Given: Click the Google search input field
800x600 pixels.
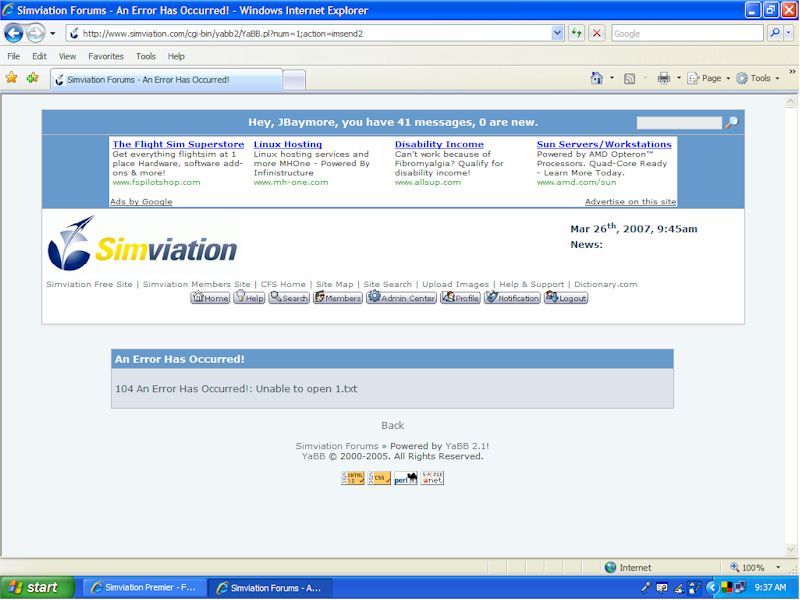Looking at the screenshot, I should pos(686,33).
